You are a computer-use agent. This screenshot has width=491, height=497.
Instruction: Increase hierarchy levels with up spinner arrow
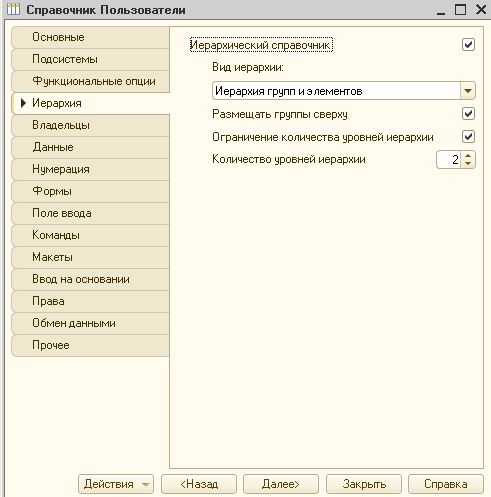pos(468,156)
